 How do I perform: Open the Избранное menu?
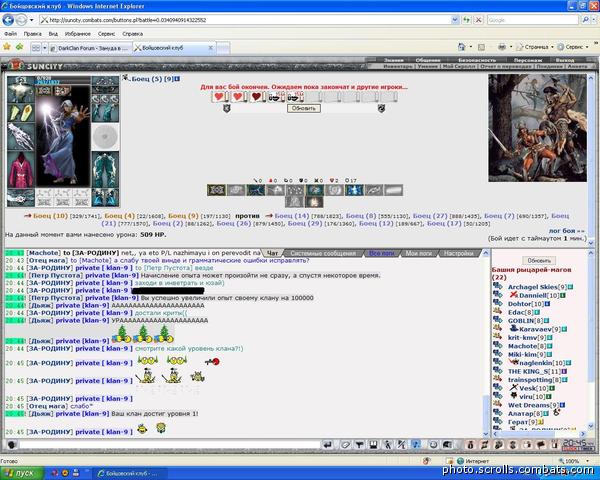[78, 34]
